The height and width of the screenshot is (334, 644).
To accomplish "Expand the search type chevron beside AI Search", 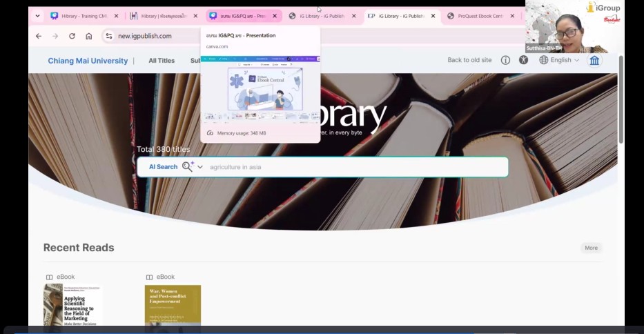I will click(200, 167).
